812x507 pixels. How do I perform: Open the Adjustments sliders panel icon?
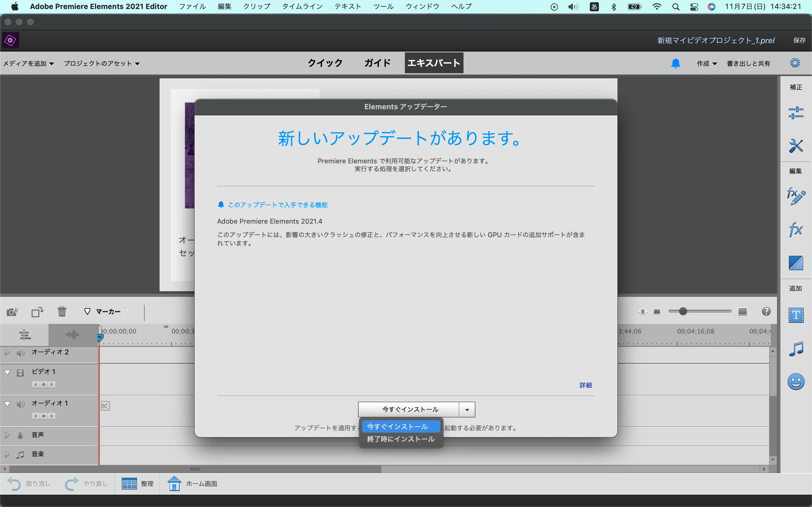796,113
